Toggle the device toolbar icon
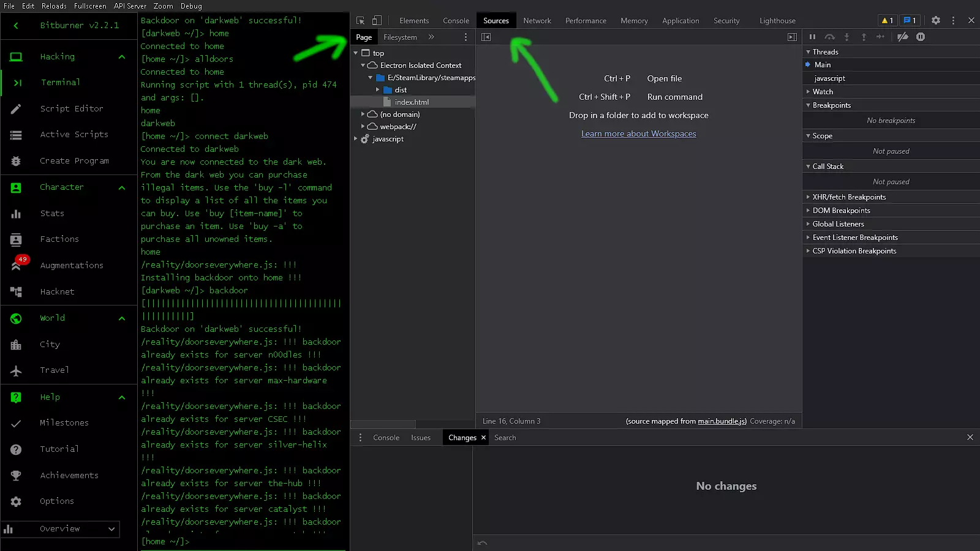The height and width of the screenshot is (551, 980). click(377, 20)
